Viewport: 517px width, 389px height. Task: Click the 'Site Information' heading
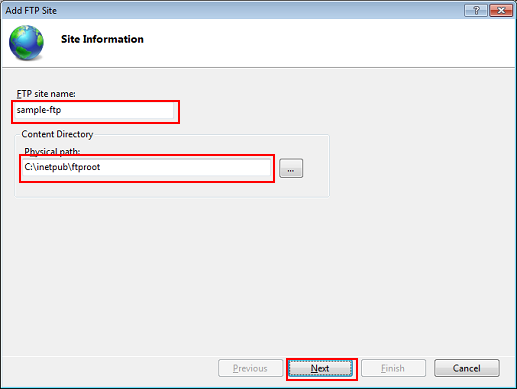click(x=102, y=39)
